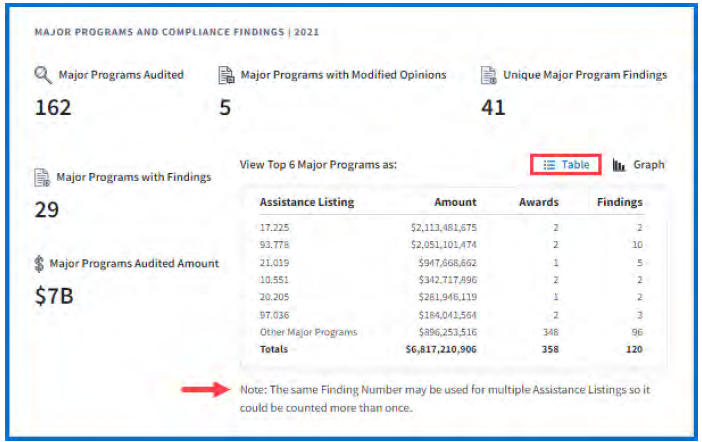Click the 162 Major Programs Audited value
The width and height of the screenshot is (702, 442).
pos(54,107)
